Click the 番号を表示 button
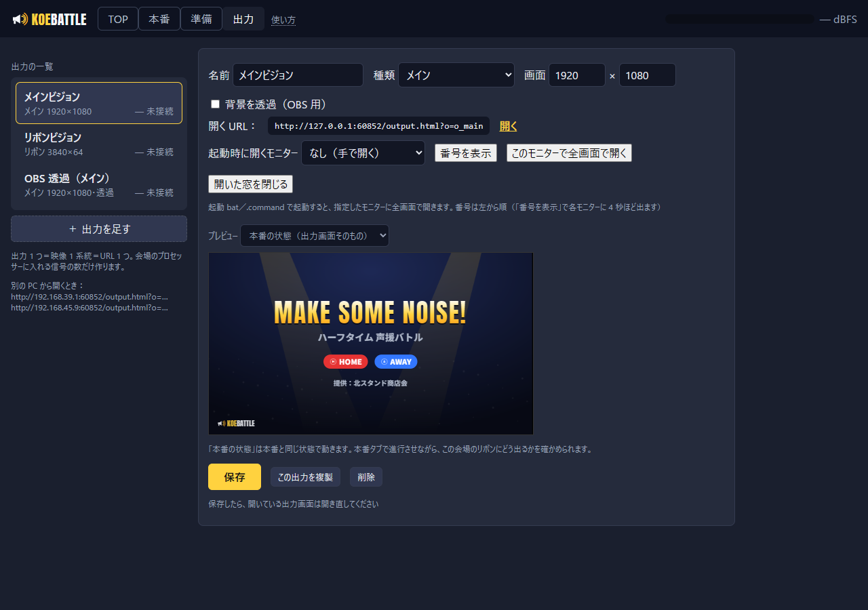This screenshot has height=610, width=868. [466, 153]
